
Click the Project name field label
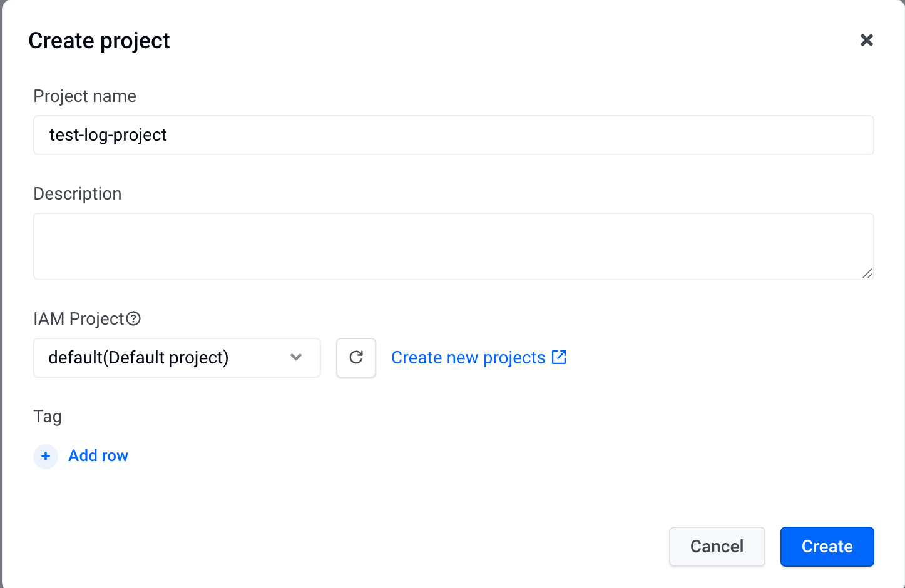pyautogui.click(x=85, y=96)
